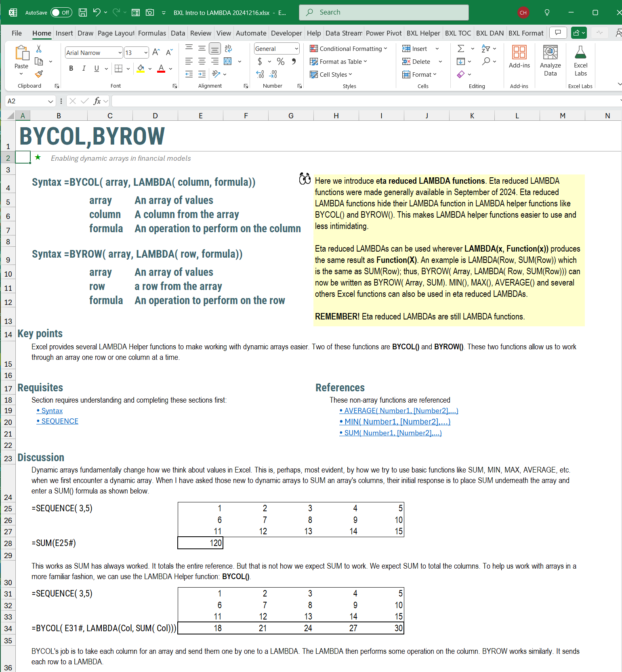Viewport: 622px width, 672px height.
Task: Open the font name dropdown Arial Narrow
Action: click(120, 52)
